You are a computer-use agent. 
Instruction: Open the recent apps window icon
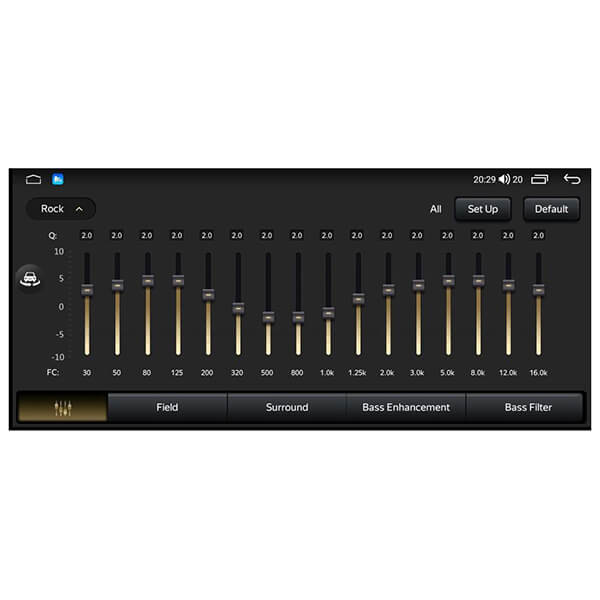click(540, 180)
